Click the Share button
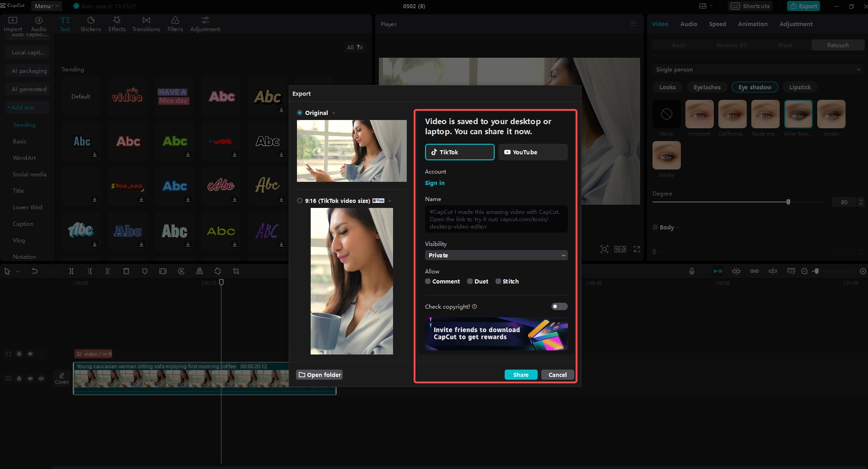 [521, 375]
